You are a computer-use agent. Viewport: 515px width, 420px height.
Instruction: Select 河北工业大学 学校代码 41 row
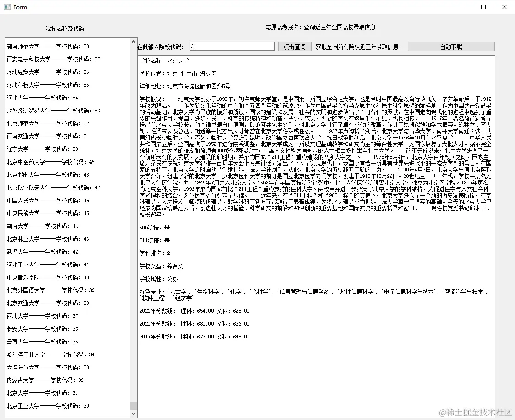(48, 264)
